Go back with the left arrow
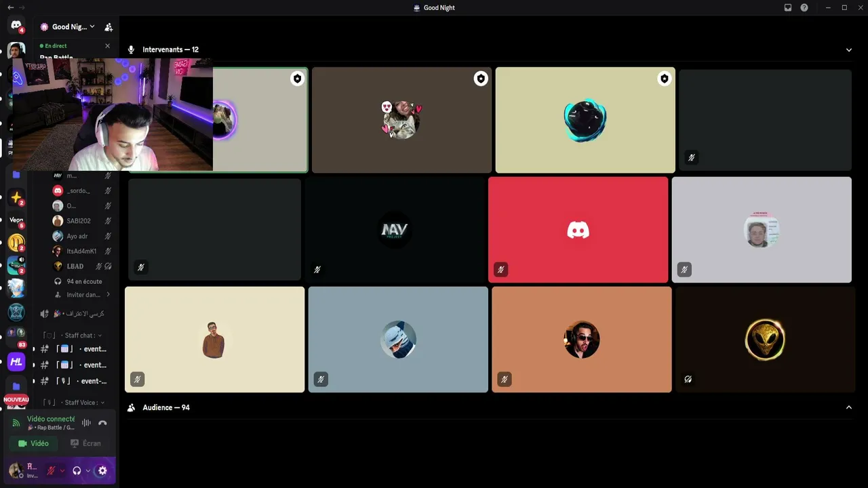Image resolution: width=868 pixels, height=488 pixels. click(10, 7)
